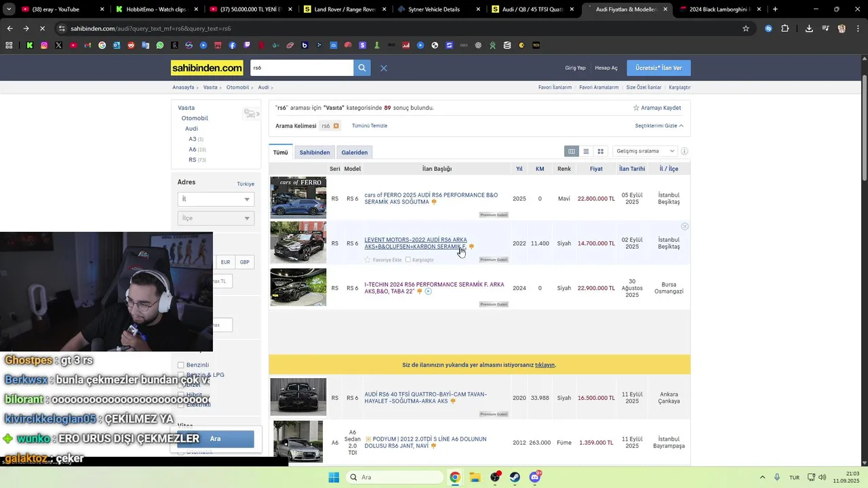The image size is (868, 488).
Task: Select the GBP currency button
Action: click(x=244, y=262)
